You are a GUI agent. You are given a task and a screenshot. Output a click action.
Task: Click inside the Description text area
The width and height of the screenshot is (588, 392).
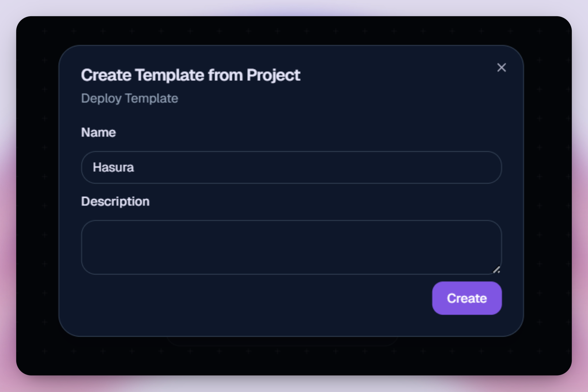click(291, 247)
